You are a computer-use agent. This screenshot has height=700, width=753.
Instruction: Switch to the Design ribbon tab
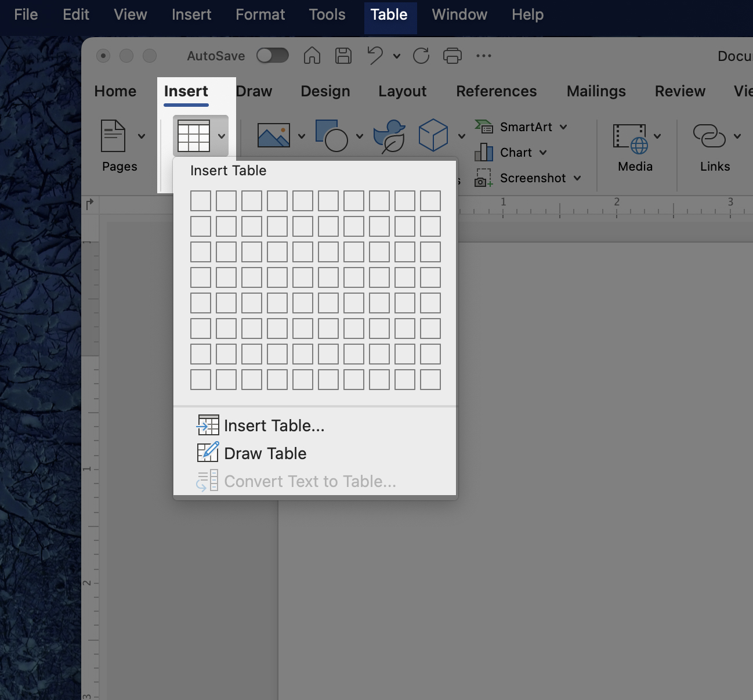click(x=325, y=91)
